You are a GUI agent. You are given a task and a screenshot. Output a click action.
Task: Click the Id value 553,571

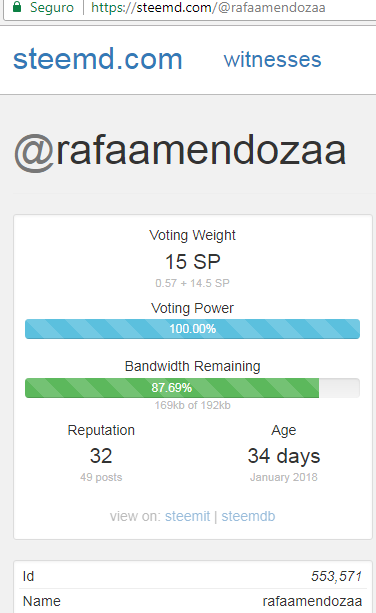pyautogui.click(x=336, y=576)
